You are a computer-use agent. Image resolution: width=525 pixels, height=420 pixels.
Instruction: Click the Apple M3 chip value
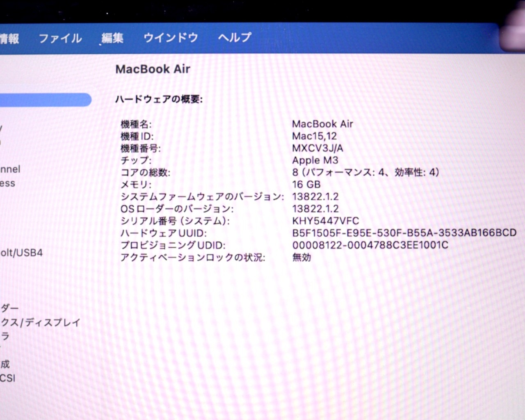coord(315,160)
